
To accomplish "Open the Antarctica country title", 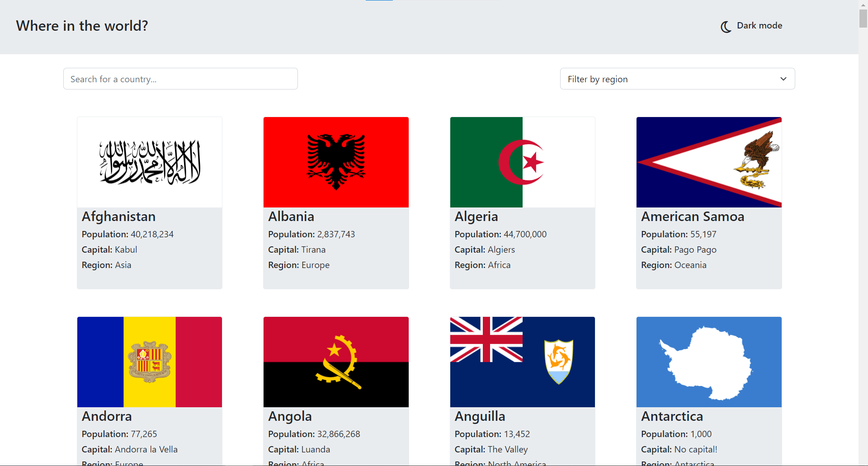I will (672, 416).
